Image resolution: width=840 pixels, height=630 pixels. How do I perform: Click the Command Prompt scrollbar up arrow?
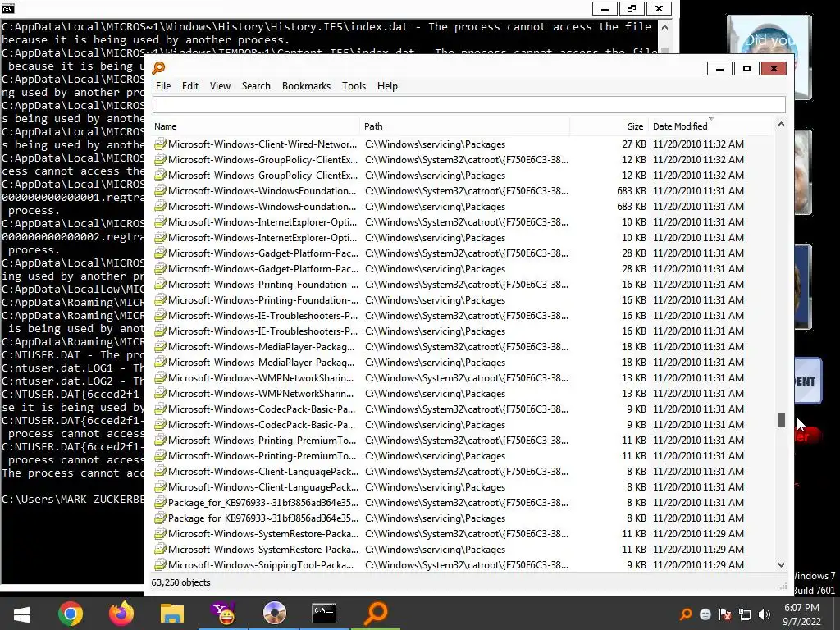pyautogui.click(x=664, y=27)
